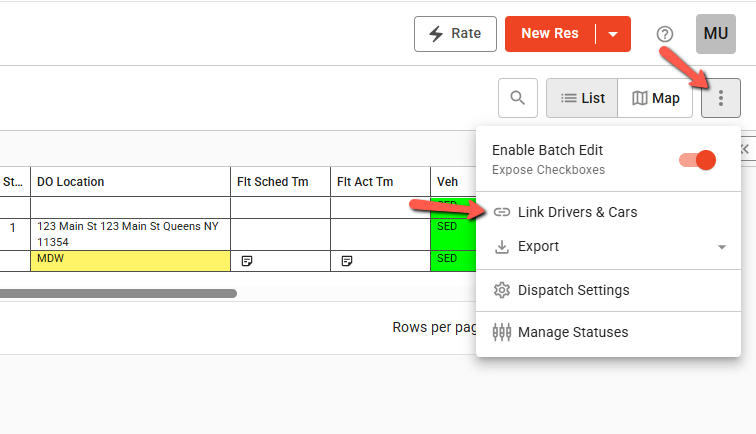Screen dimensions: 756x434
Task: Click the DO Location column header
Action: 130,182
